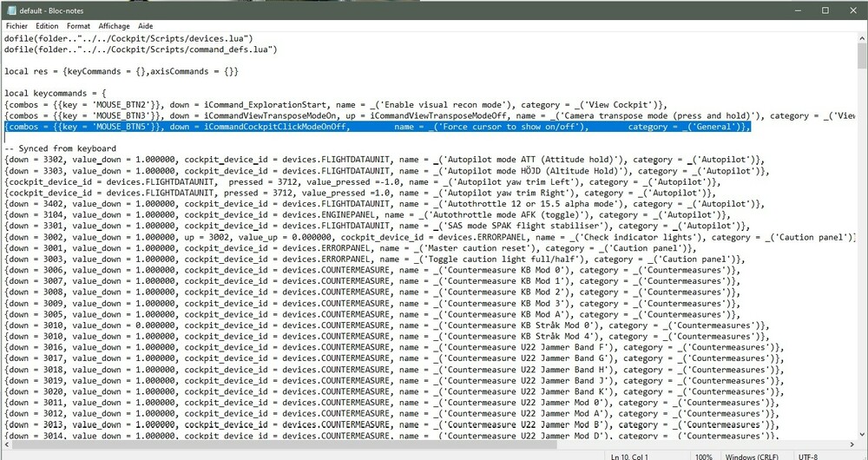Click the 'local keycommands = {' line
Image resolution: width=868 pixels, height=460 pixels.
point(56,94)
